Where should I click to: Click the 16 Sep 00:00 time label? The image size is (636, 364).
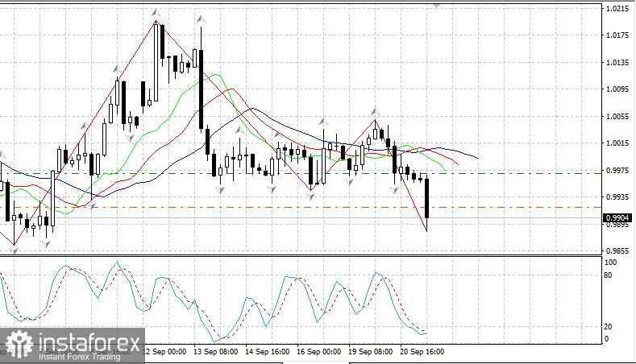tap(320, 352)
